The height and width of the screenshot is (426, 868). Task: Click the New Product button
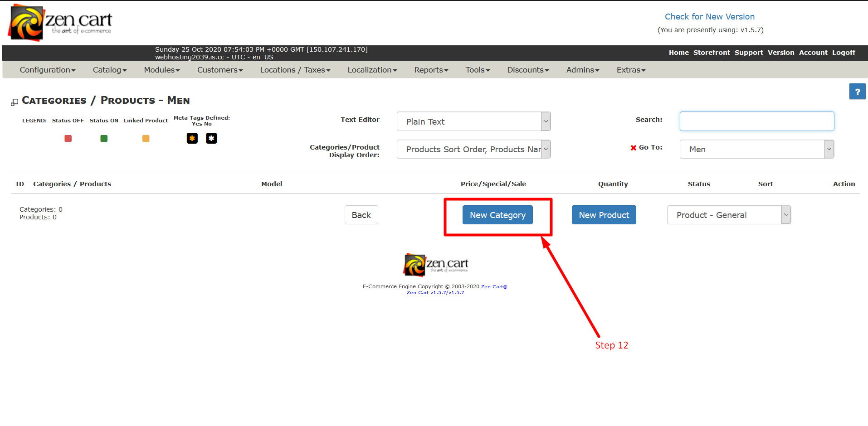(x=604, y=215)
